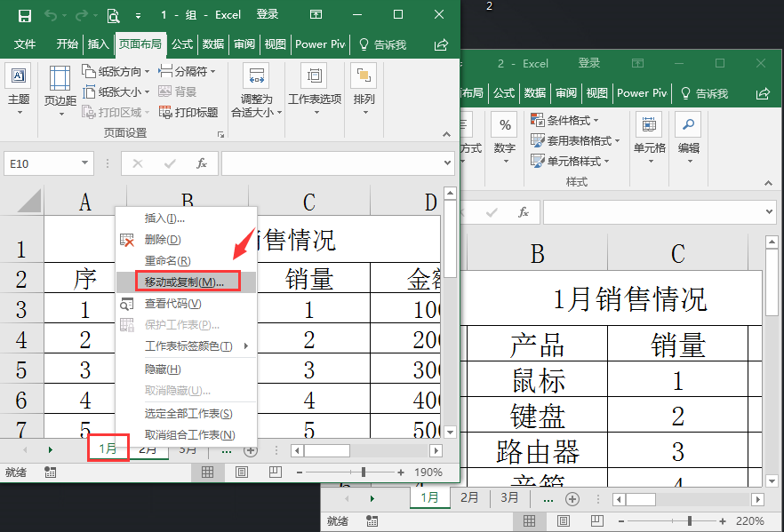
Task: Click fx Insert Function icon in window 1
Action: (202, 163)
